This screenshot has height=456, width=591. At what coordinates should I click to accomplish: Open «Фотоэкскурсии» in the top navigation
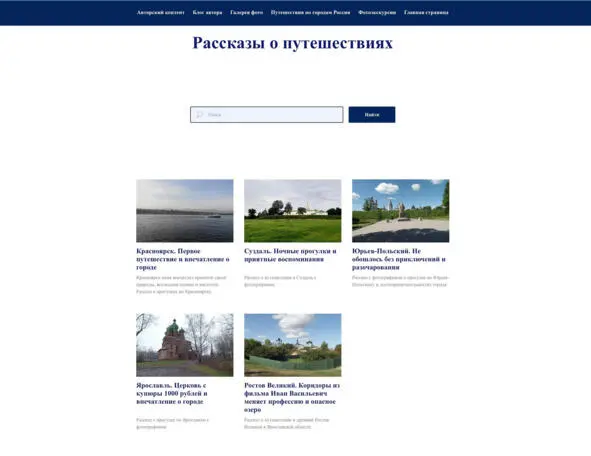point(377,12)
